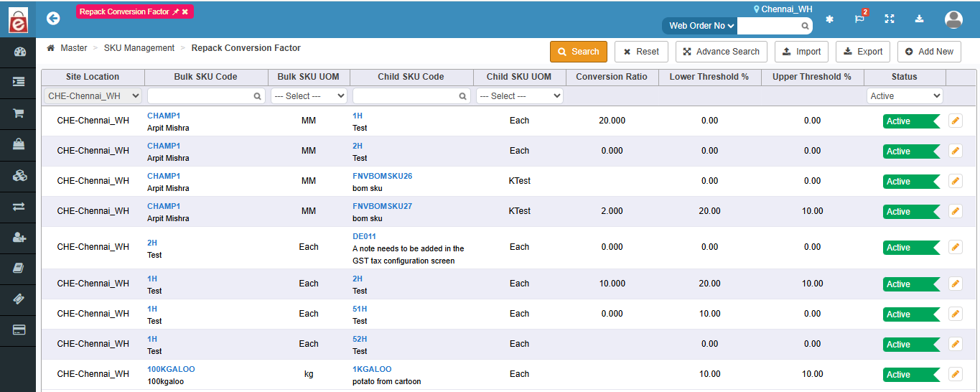Open the user profile avatar

(x=953, y=19)
